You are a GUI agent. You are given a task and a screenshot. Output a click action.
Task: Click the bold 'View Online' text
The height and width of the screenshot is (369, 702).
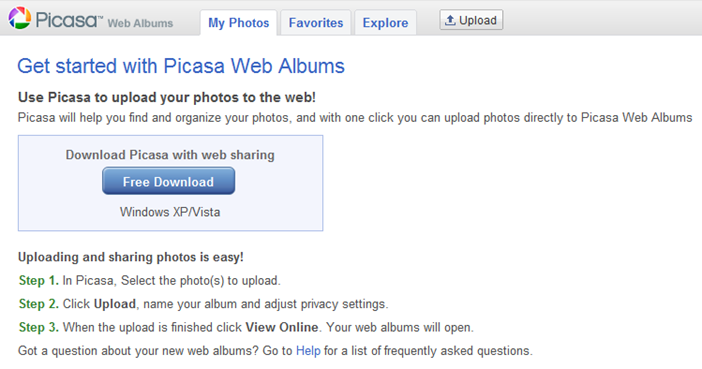(x=282, y=327)
